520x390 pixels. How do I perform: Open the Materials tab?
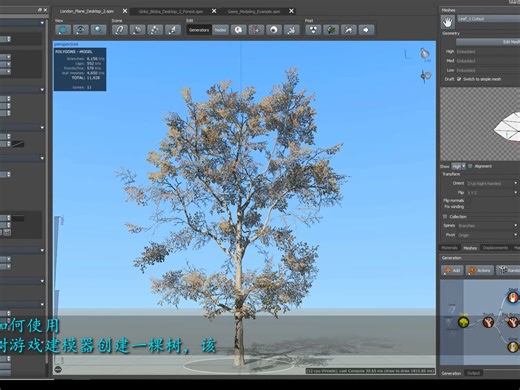click(449, 248)
